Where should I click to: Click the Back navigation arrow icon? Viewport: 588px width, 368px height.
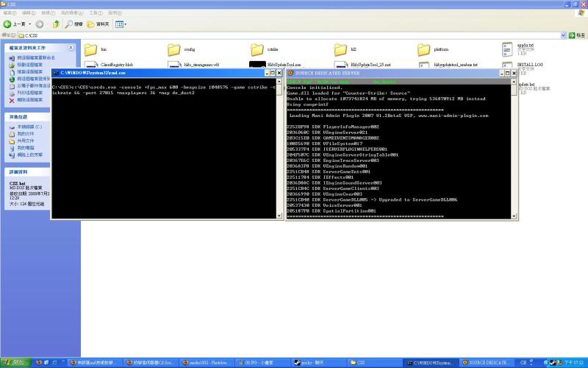pos(9,24)
